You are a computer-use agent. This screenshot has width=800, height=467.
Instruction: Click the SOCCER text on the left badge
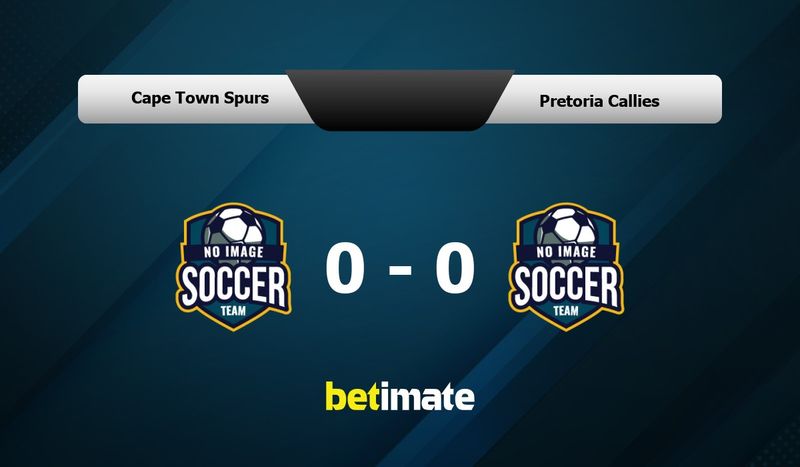click(x=234, y=286)
